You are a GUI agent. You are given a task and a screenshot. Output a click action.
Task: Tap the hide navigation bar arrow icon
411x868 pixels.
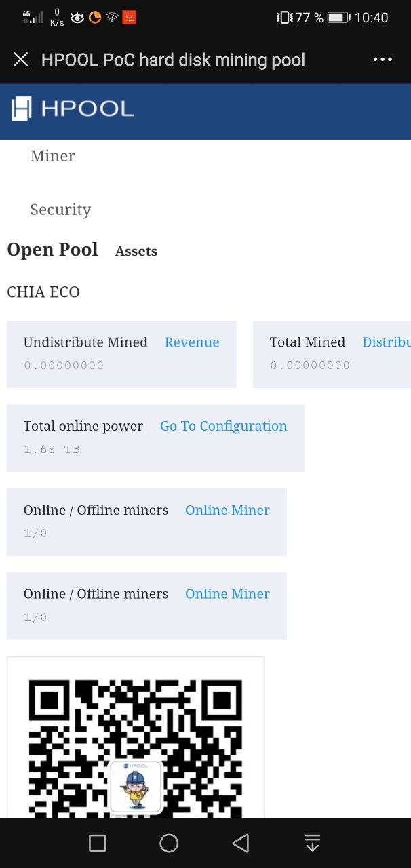click(312, 843)
